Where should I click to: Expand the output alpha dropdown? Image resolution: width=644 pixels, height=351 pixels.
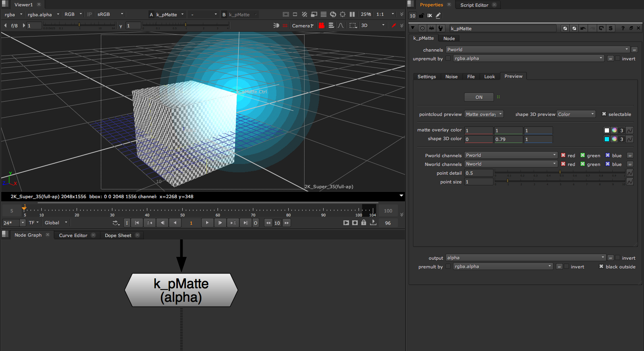pyautogui.click(x=526, y=258)
